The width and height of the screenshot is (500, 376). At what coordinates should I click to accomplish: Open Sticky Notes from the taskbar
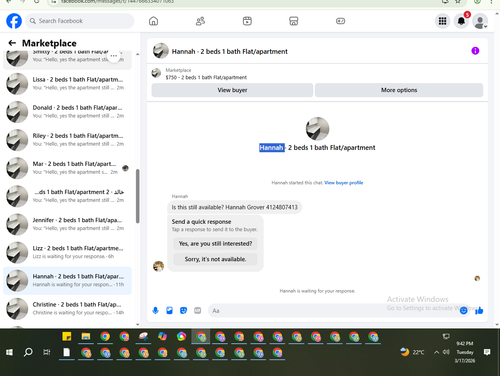[67, 336]
